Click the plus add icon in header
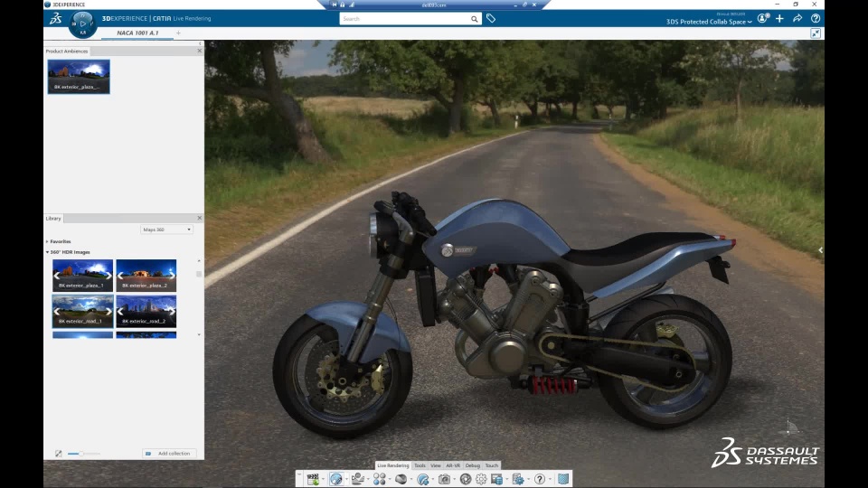This screenshot has height=488, width=868. 779,18
